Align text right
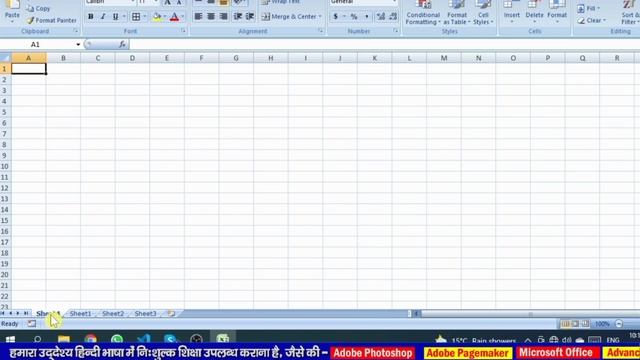The image size is (640, 360). [223, 16]
